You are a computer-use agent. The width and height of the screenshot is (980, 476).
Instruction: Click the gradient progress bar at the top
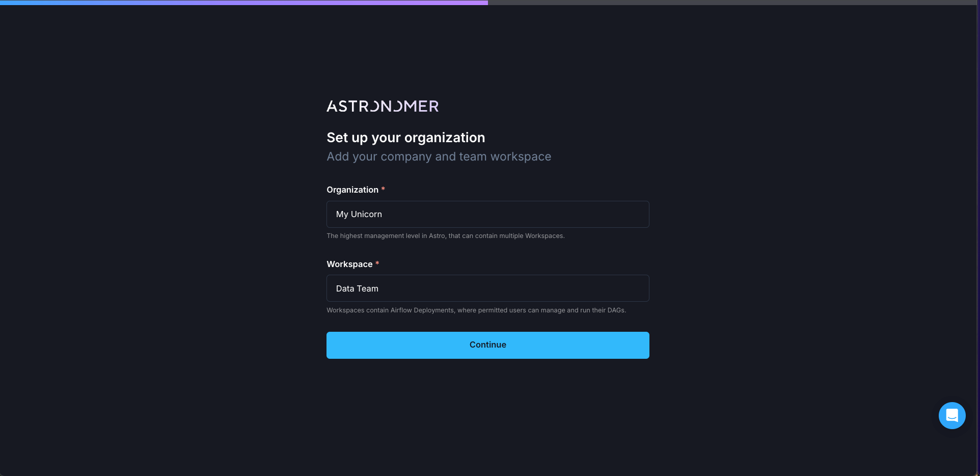pyautogui.click(x=243, y=2)
